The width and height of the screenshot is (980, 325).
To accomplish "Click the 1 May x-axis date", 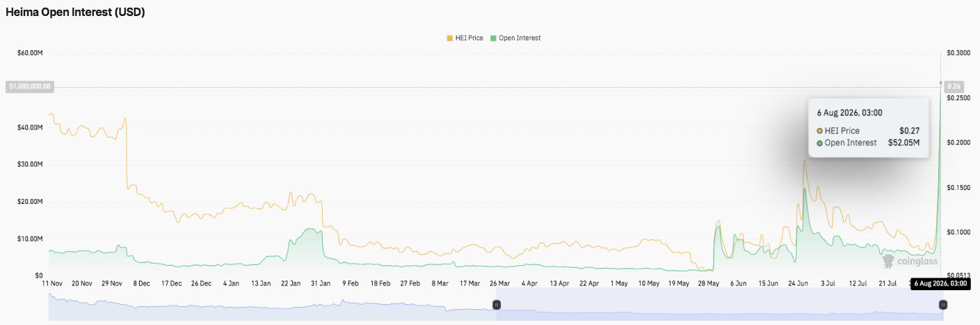I will tap(619, 284).
